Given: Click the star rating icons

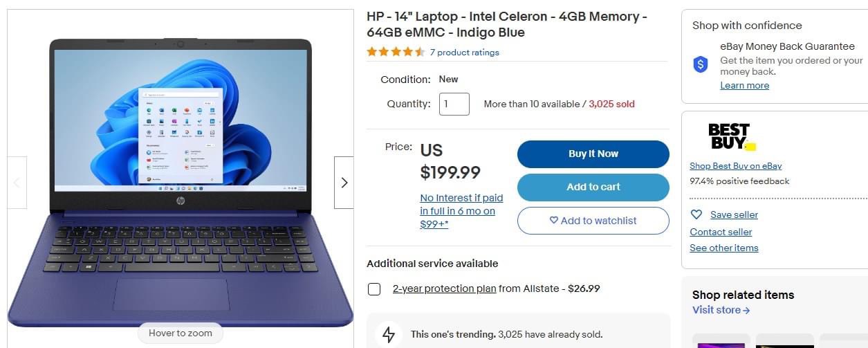Looking at the screenshot, I should pyautogui.click(x=396, y=52).
